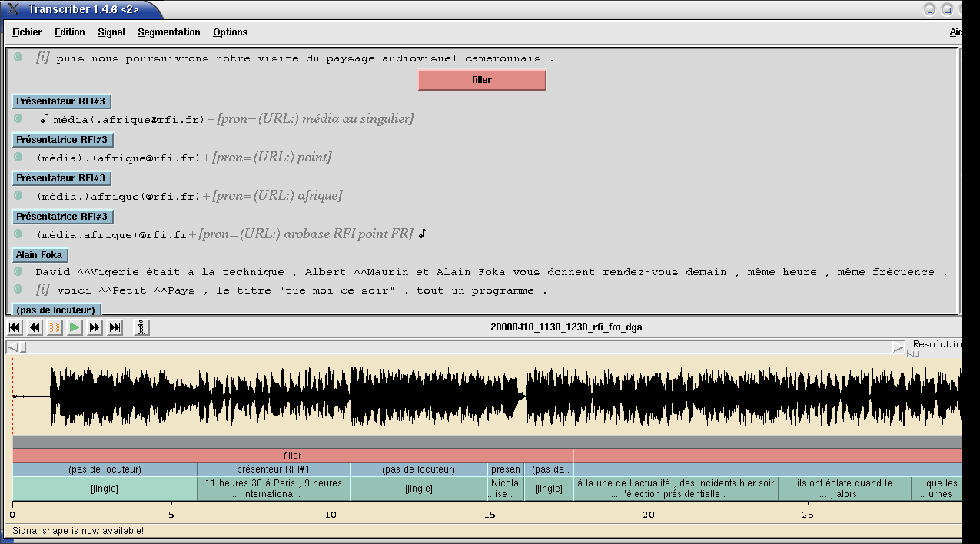
Task: Click bullet beside David Vigerie segment
Action: click(18, 272)
